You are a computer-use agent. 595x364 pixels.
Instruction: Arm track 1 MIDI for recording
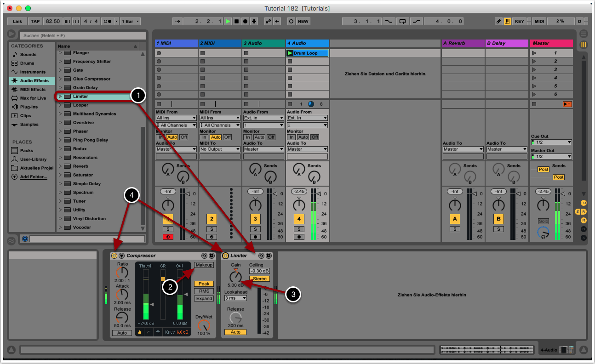click(x=168, y=237)
